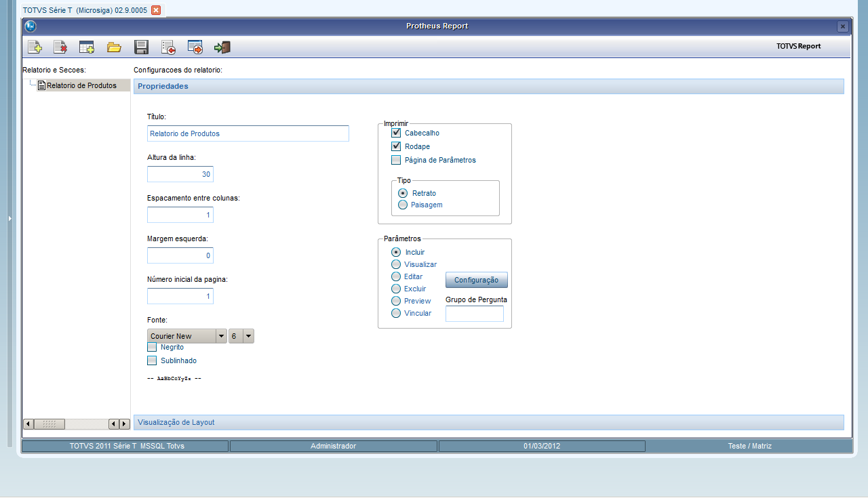Click the Teste / Matriz status entry
Image resolution: width=868 pixels, height=498 pixels.
(749, 446)
